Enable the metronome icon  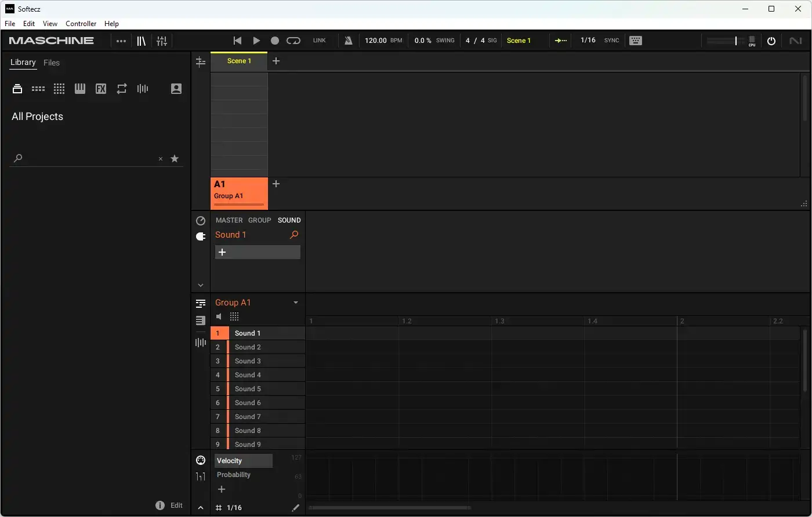click(x=349, y=41)
